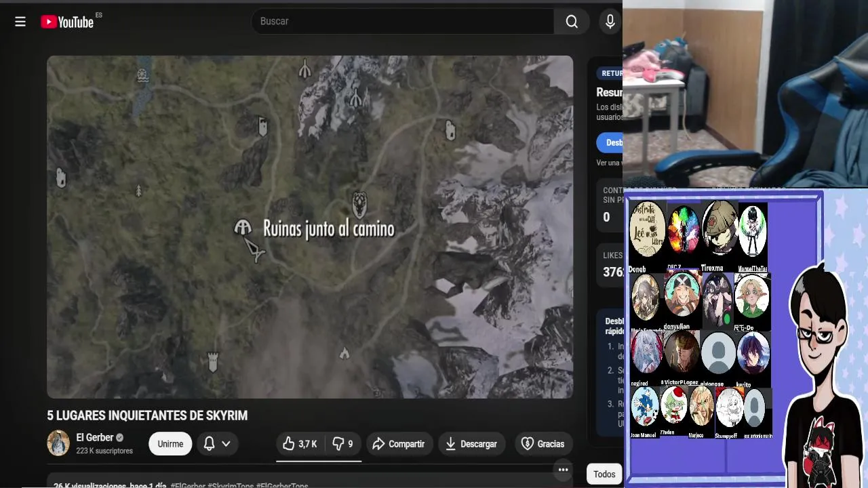
Task: Click the castle tower marker on the map
Action: click(x=213, y=362)
